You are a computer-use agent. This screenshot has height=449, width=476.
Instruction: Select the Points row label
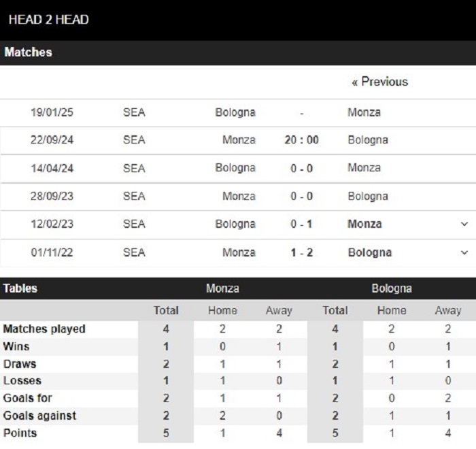(20, 433)
